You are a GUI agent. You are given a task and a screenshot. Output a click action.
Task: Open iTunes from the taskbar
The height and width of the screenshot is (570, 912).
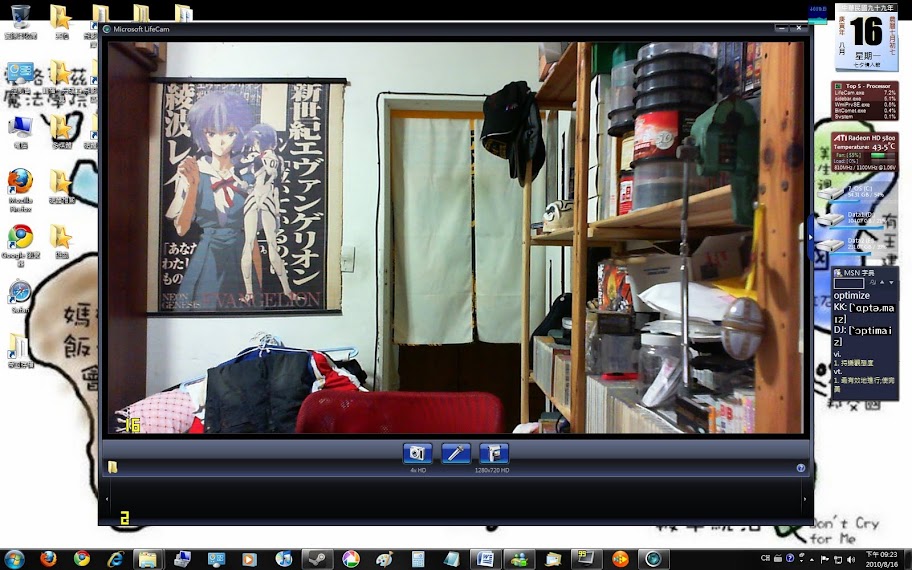pos(283,559)
